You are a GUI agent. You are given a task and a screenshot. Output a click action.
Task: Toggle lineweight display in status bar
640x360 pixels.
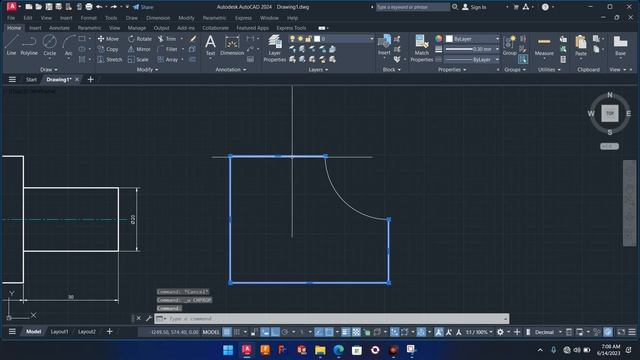pyautogui.click(x=346, y=332)
